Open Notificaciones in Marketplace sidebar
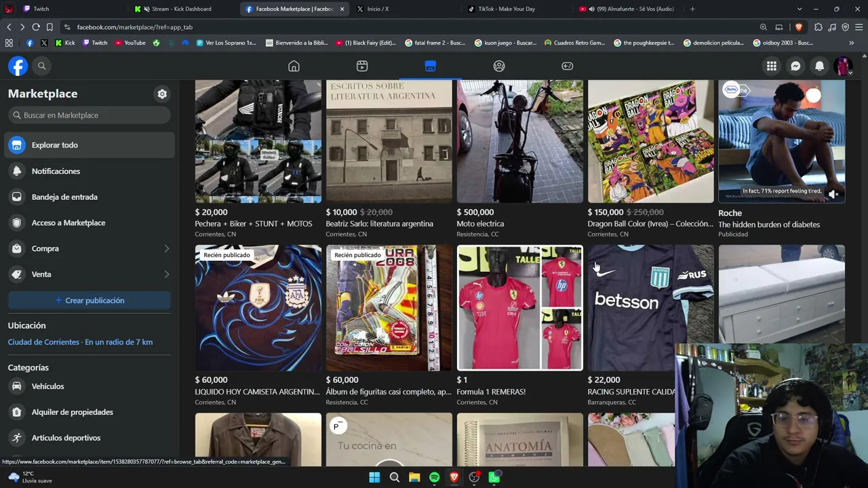The image size is (868, 488). point(90,171)
